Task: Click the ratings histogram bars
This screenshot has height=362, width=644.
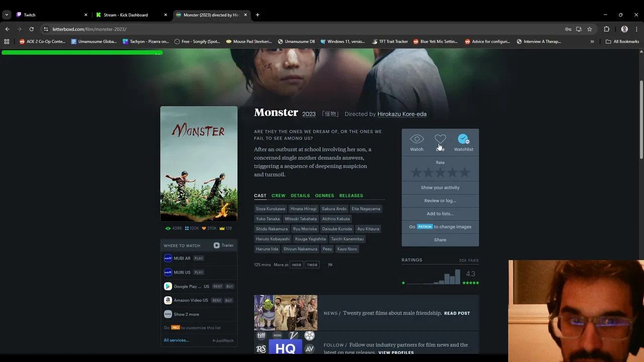Action: coord(433,277)
